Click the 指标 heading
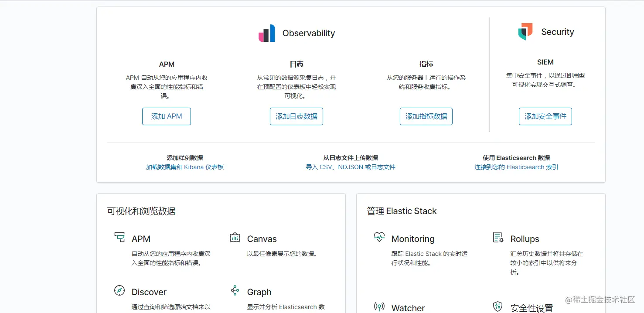644x313 pixels. tap(426, 64)
